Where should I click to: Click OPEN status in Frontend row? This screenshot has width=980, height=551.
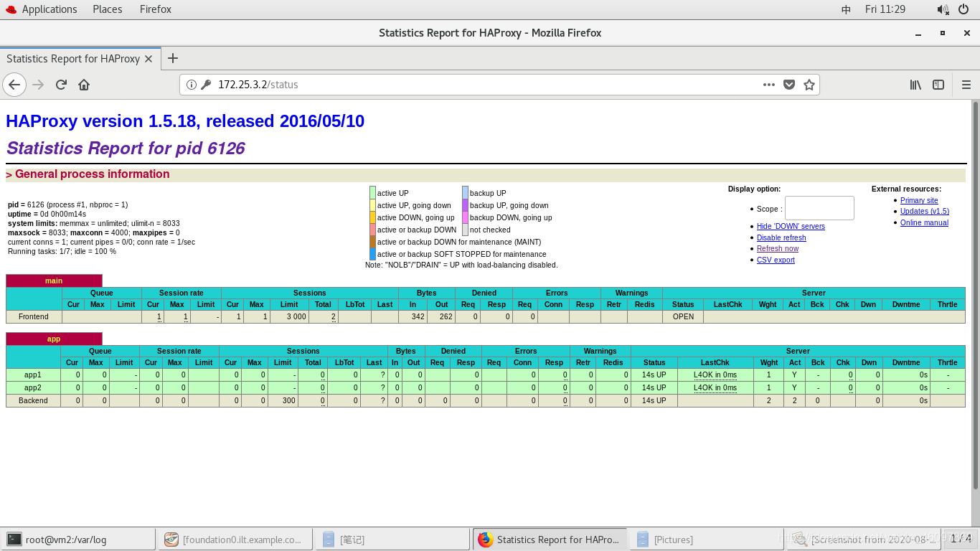(x=683, y=316)
